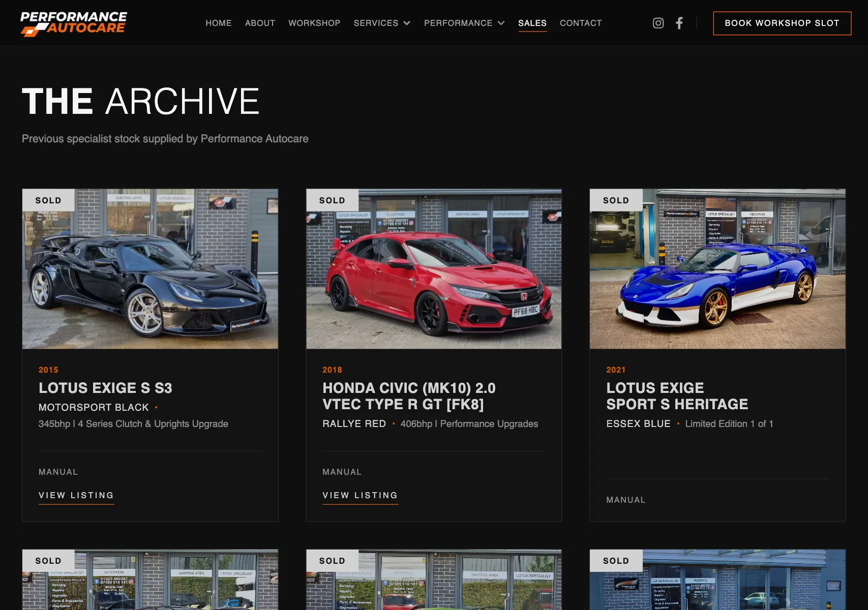This screenshot has height=610, width=868.
Task: Open the Workshop menu item
Action: (x=314, y=23)
